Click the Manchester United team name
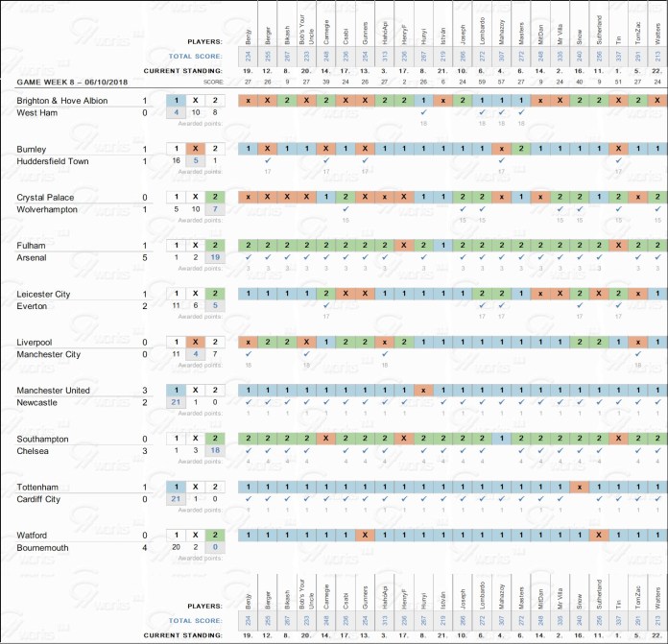The height and width of the screenshot is (644, 668). (x=54, y=391)
